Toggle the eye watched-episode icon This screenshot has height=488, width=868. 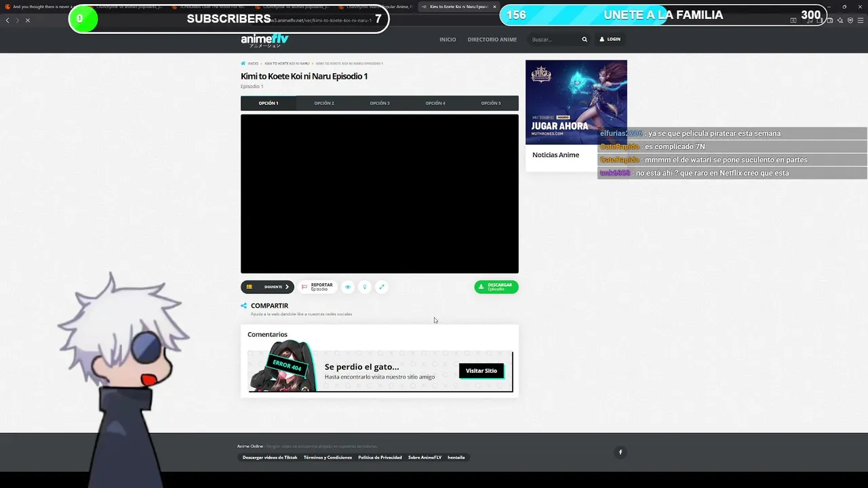[x=348, y=287]
